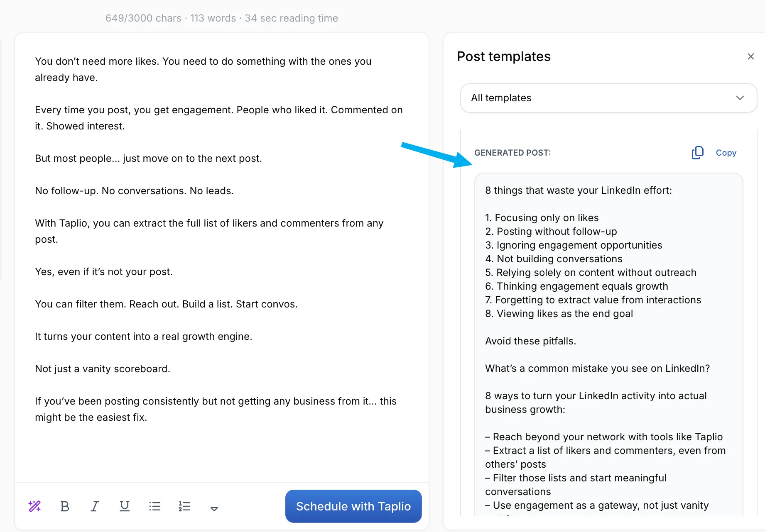Click Schedule with Taplio button
This screenshot has height=532, width=765.
tap(353, 506)
